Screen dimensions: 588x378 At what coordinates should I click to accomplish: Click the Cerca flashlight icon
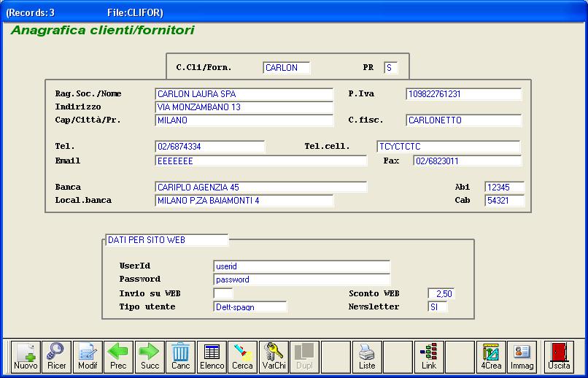(243, 357)
